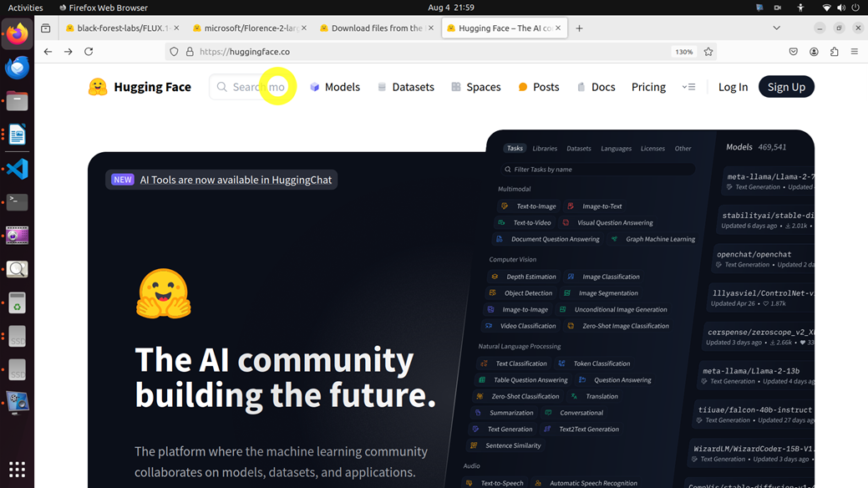Open the Firefox hamburger application menu

click(x=854, y=52)
